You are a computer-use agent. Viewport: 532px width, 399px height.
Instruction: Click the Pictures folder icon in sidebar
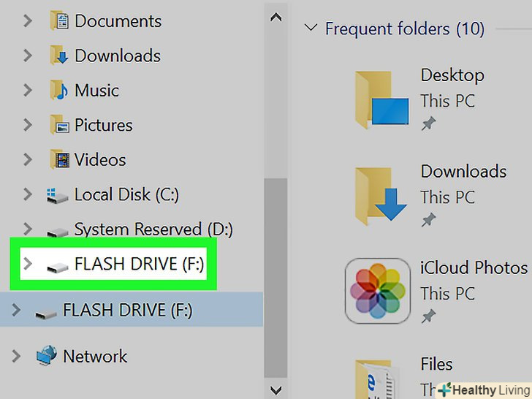[58, 125]
